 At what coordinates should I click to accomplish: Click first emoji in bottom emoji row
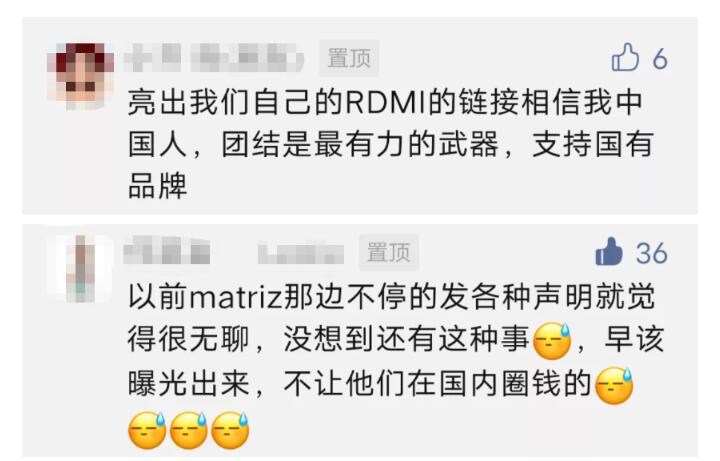147,431
